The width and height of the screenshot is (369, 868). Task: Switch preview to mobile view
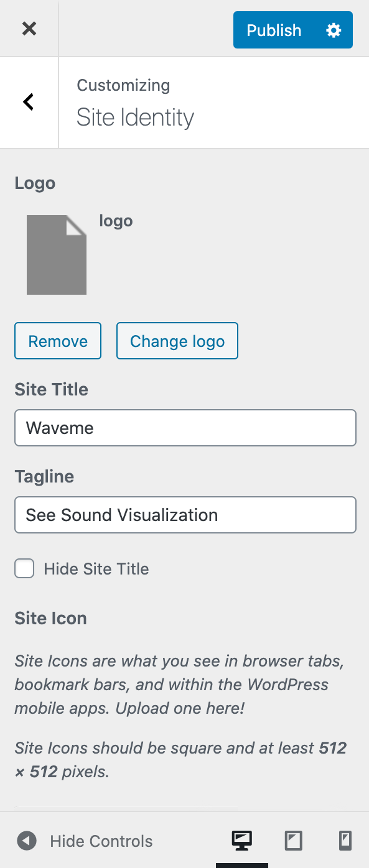[x=345, y=841]
